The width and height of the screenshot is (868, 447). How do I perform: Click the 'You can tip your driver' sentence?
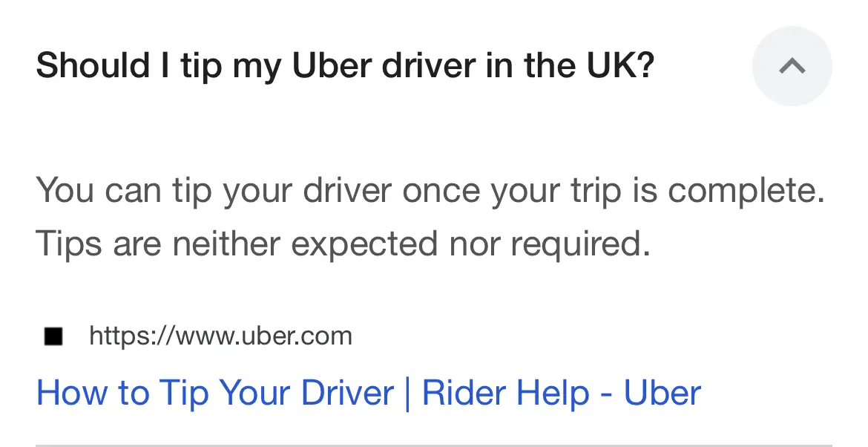[x=430, y=191]
